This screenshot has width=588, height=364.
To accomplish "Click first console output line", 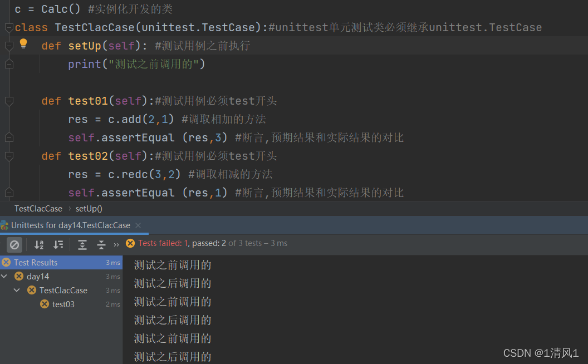I will [173, 265].
